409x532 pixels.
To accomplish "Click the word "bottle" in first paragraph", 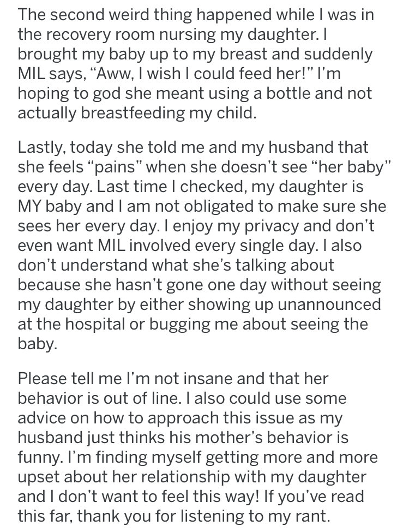I will pyautogui.click(x=288, y=93).
